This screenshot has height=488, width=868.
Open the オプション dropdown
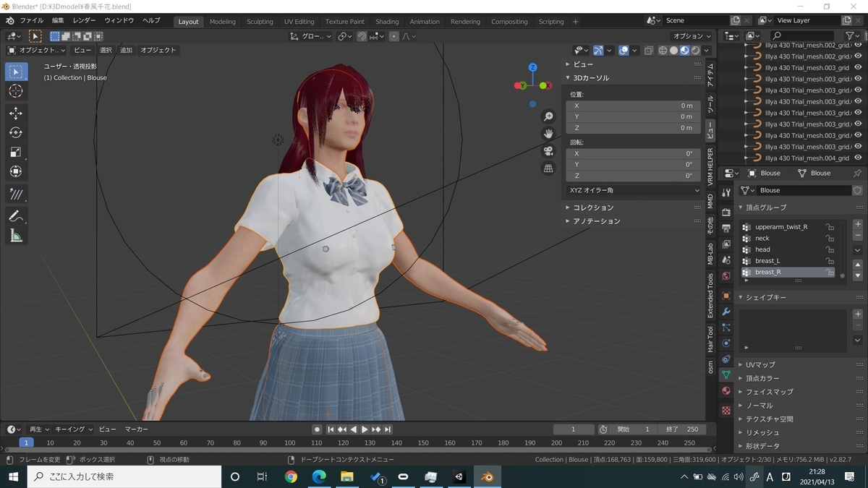pos(691,36)
